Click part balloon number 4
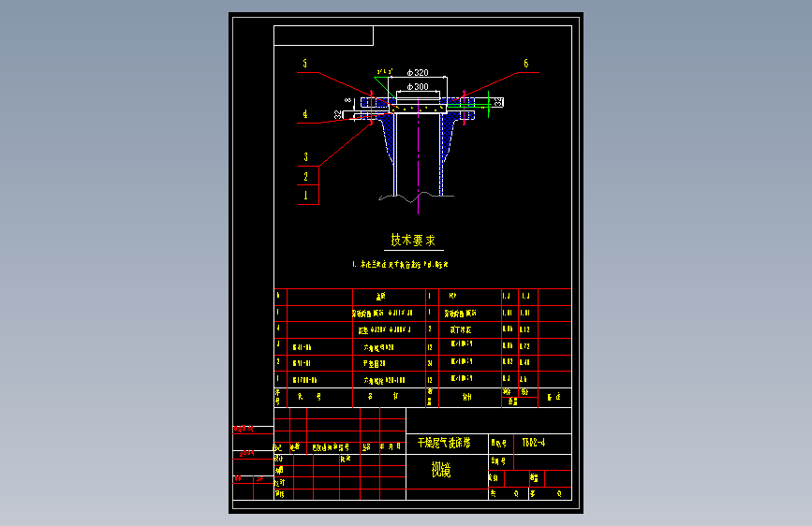The height and width of the screenshot is (526, 812). pos(305,114)
